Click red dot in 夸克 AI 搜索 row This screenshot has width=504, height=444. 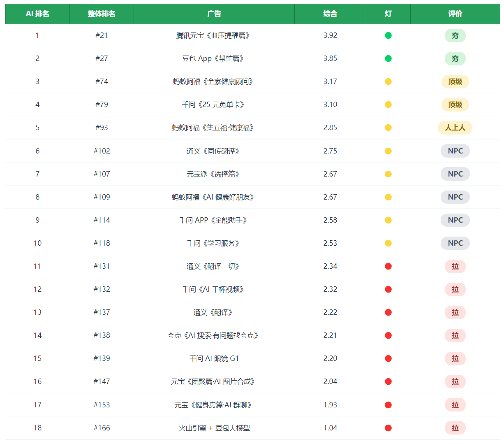coord(388,335)
